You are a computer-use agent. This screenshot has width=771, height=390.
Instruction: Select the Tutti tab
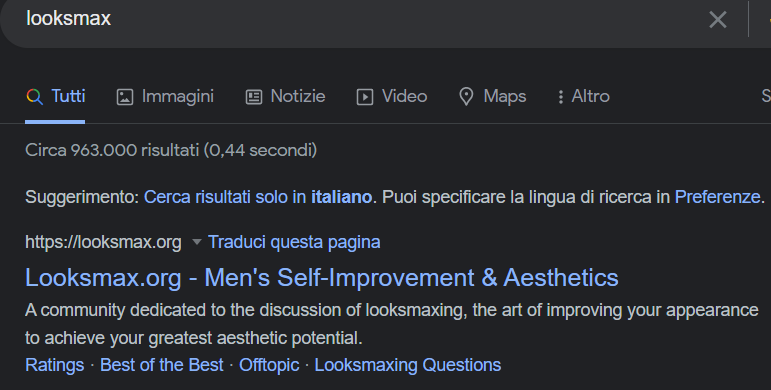pos(55,96)
